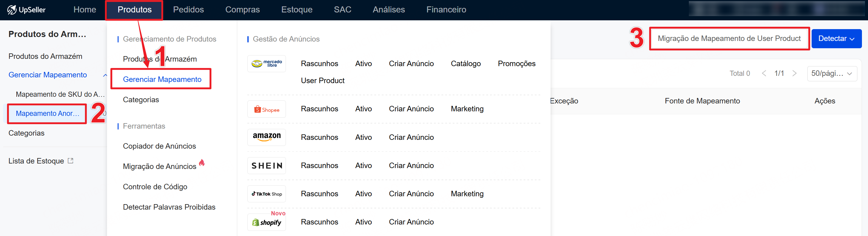The width and height of the screenshot is (868, 236).
Task: Go to previous page arrow
Action: click(x=764, y=73)
